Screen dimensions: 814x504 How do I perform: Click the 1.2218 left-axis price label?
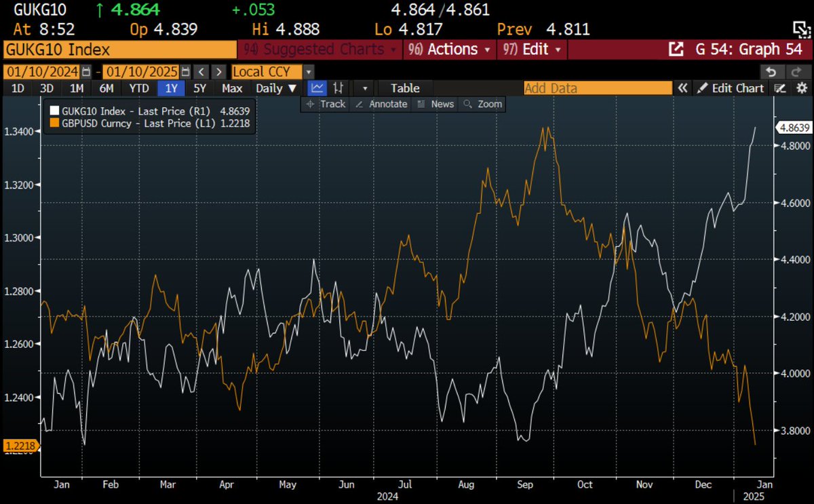point(21,446)
